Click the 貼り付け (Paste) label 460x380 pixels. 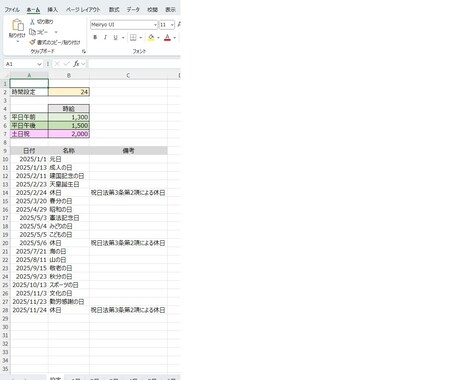(17, 35)
